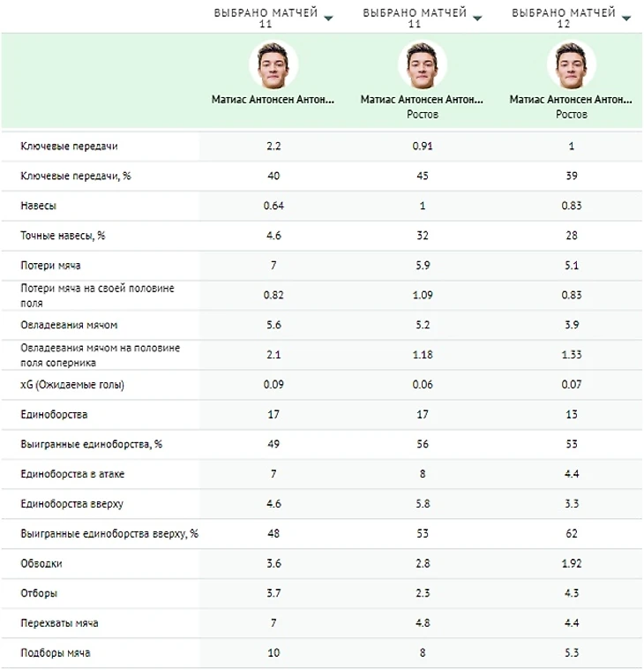Click the "Подборы мяча" row label

point(56,653)
